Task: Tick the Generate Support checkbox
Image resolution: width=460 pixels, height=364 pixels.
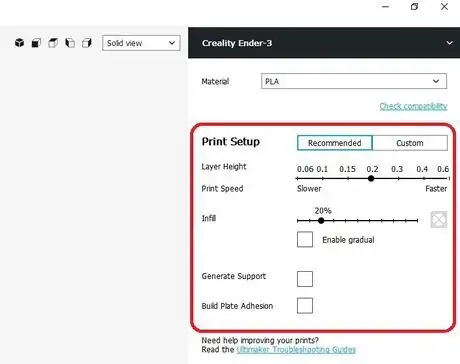Action: pyautogui.click(x=305, y=279)
